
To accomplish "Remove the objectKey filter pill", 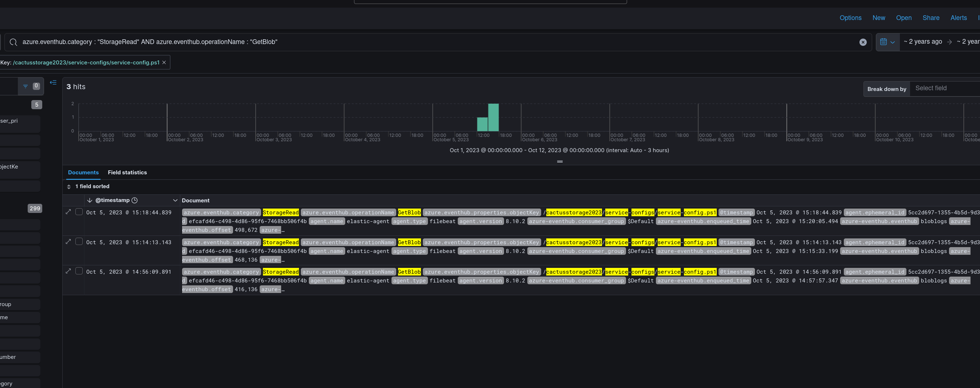I will [164, 62].
